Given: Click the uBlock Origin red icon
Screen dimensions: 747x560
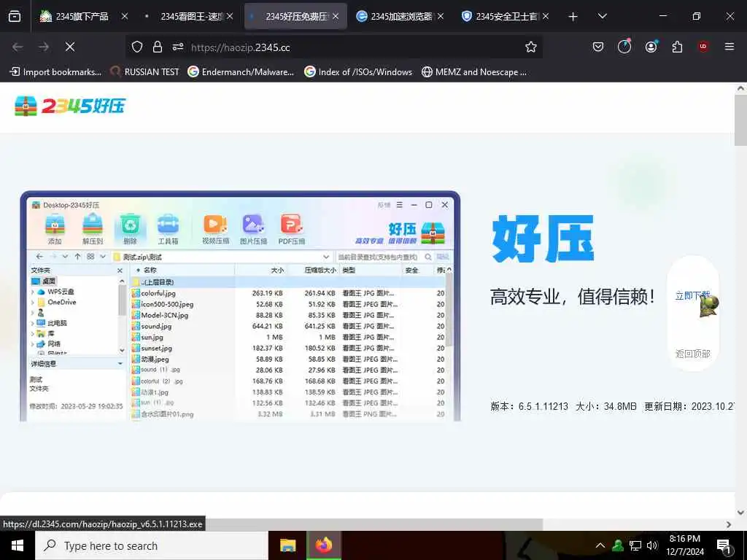Looking at the screenshot, I should click(703, 46).
